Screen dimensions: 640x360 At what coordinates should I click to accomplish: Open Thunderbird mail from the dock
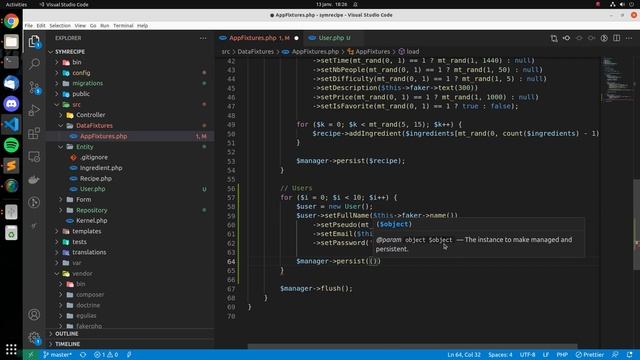[11, 83]
